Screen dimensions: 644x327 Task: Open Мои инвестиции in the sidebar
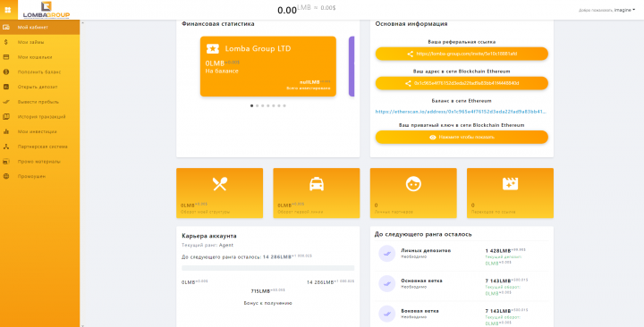(x=40, y=131)
